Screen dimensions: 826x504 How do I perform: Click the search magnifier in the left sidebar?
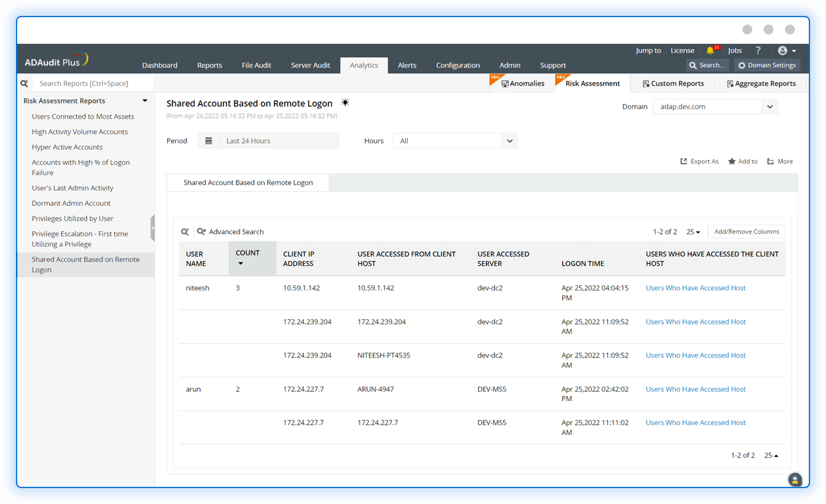point(24,83)
